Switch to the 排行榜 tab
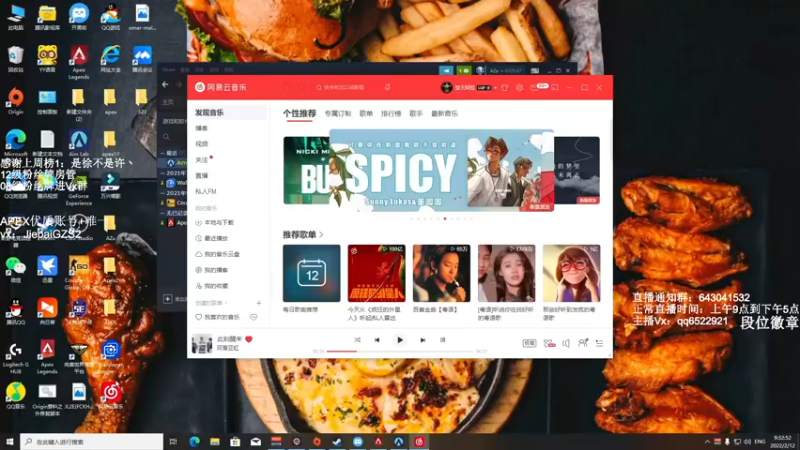 (x=391, y=114)
